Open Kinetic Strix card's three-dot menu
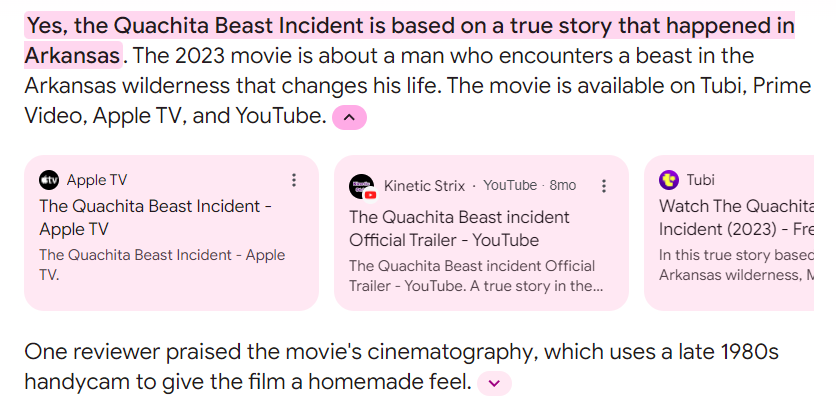Image resolution: width=836 pixels, height=416 pixels. pyautogui.click(x=603, y=186)
